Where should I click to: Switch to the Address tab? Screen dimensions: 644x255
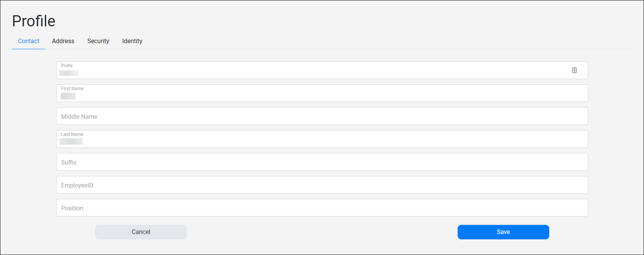pyautogui.click(x=63, y=41)
